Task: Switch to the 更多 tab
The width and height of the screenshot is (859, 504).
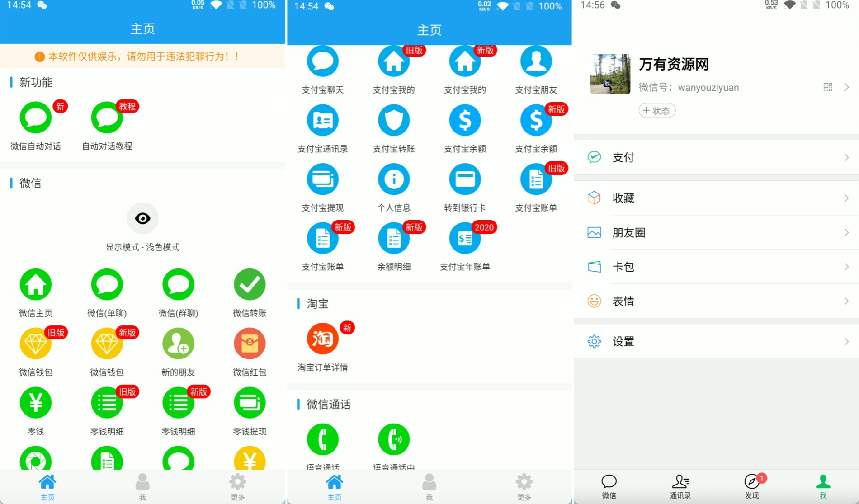Action: (238, 487)
